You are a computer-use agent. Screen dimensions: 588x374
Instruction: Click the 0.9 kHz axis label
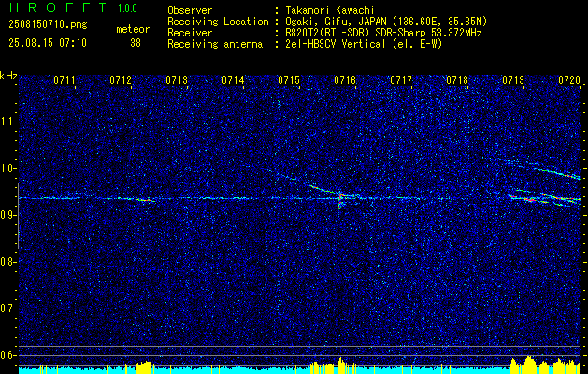click(x=7, y=215)
